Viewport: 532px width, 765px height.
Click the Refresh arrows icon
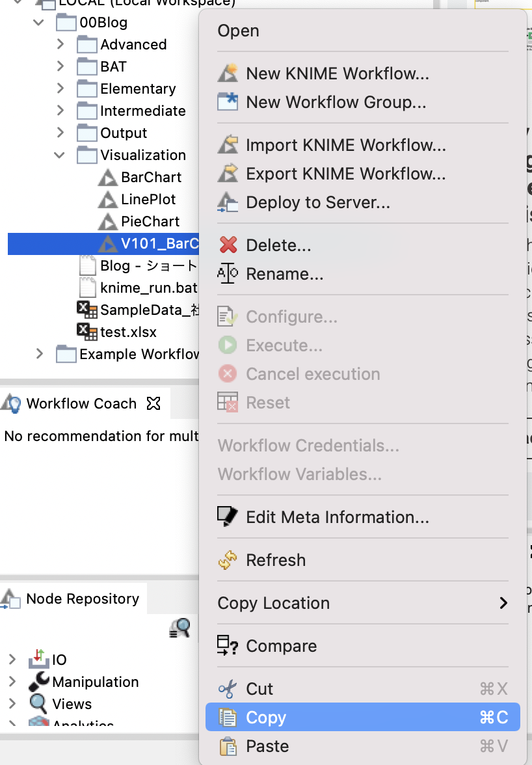(227, 560)
